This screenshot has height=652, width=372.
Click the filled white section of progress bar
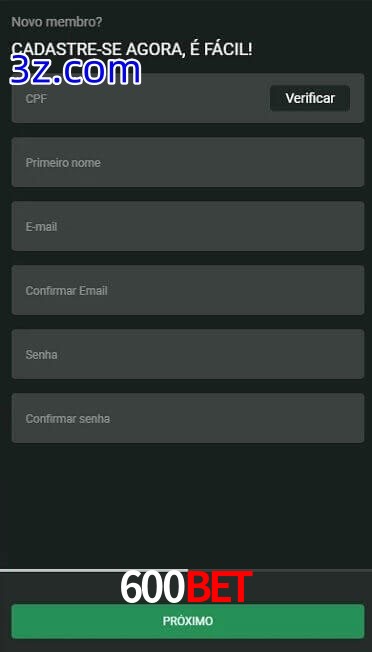point(94,570)
